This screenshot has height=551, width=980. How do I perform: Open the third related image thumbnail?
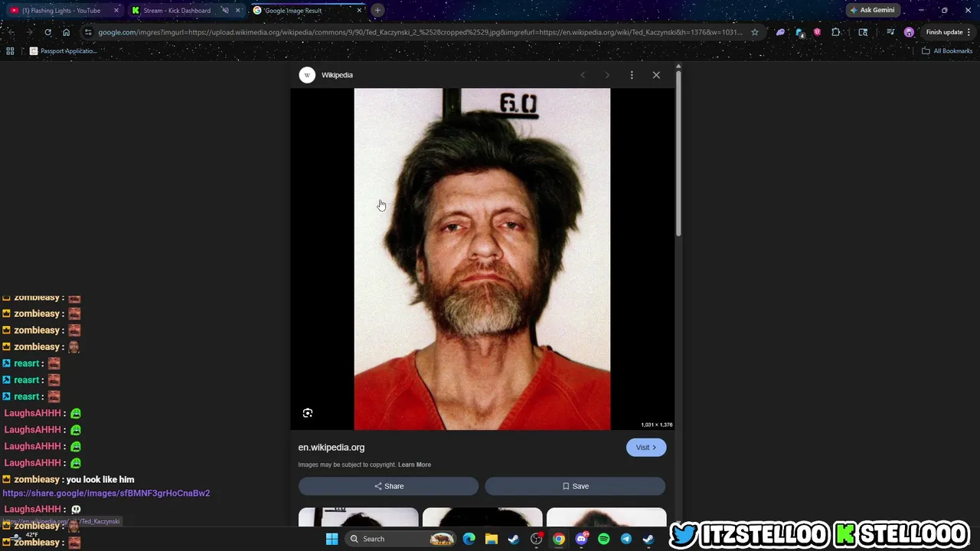click(606, 517)
